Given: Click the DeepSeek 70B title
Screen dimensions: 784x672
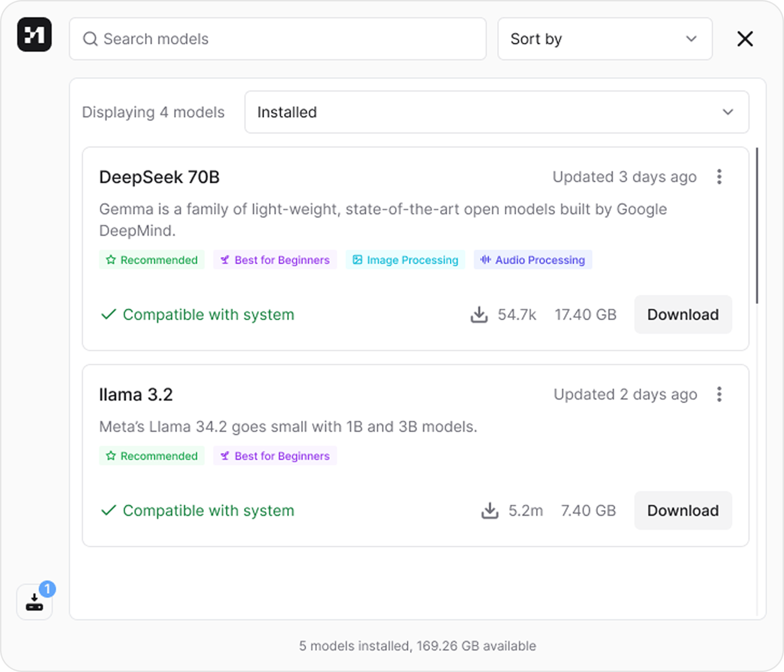Looking at the screenshot, I should [x=159, y=177].
